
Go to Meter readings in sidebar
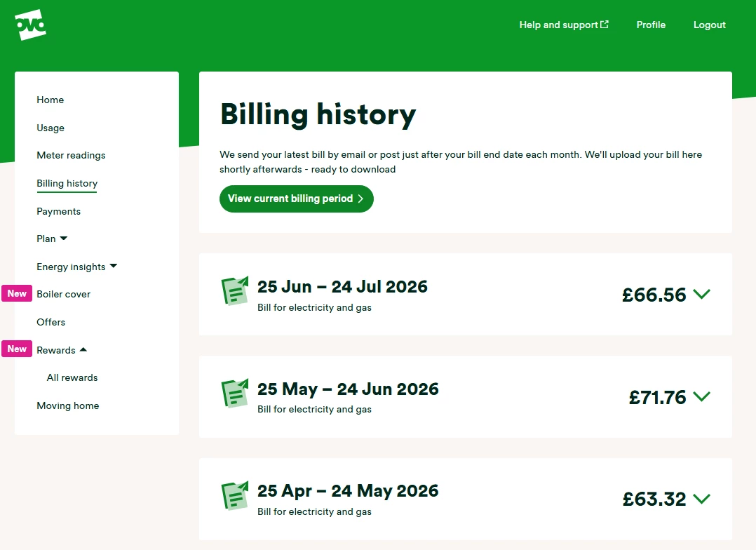pos(71,155)
